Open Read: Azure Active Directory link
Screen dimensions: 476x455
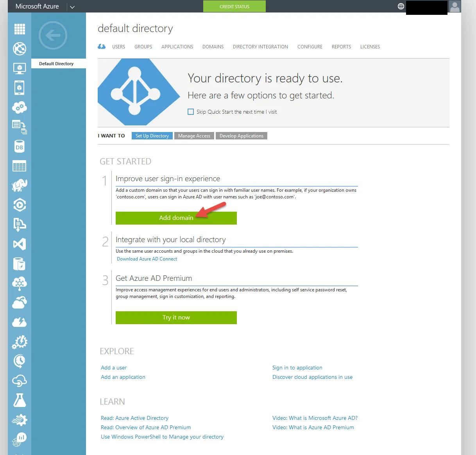(x=134, y=418)
